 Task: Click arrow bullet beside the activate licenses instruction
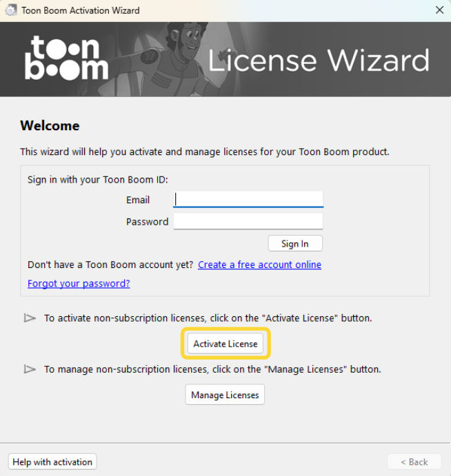click(30, 318)
